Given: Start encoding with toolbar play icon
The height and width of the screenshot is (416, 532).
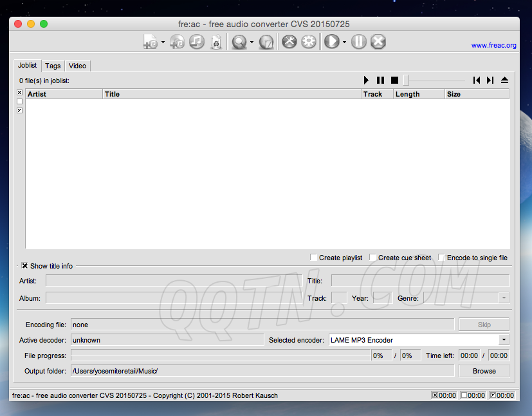Looking at the screenshot, I should tap(331, 42).
